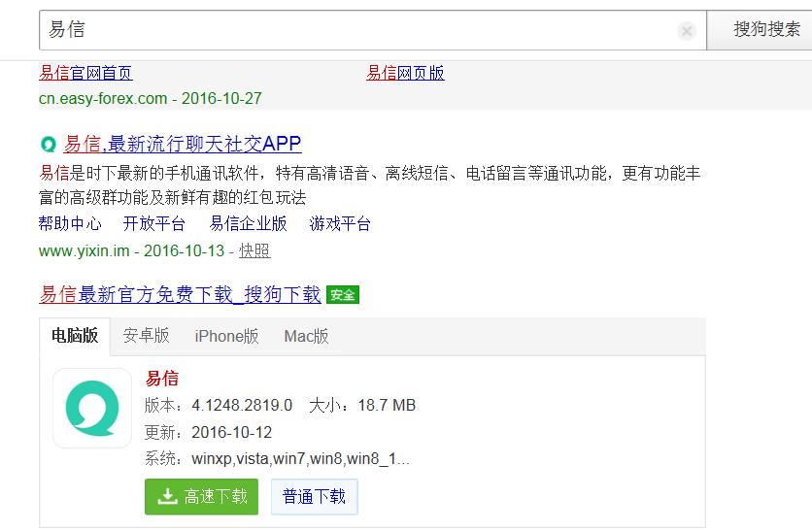The width and height of the screenshot is (812, 531).
Task: Click the update date 2016-10-12
Action: pos(231,433)
